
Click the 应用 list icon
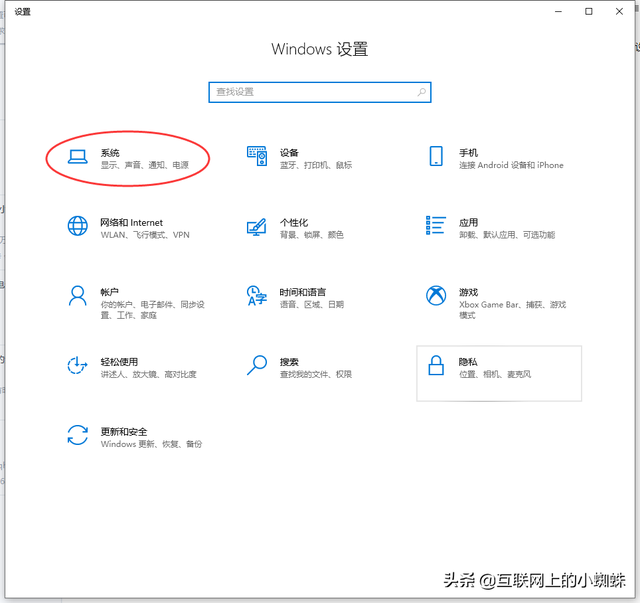436,225
